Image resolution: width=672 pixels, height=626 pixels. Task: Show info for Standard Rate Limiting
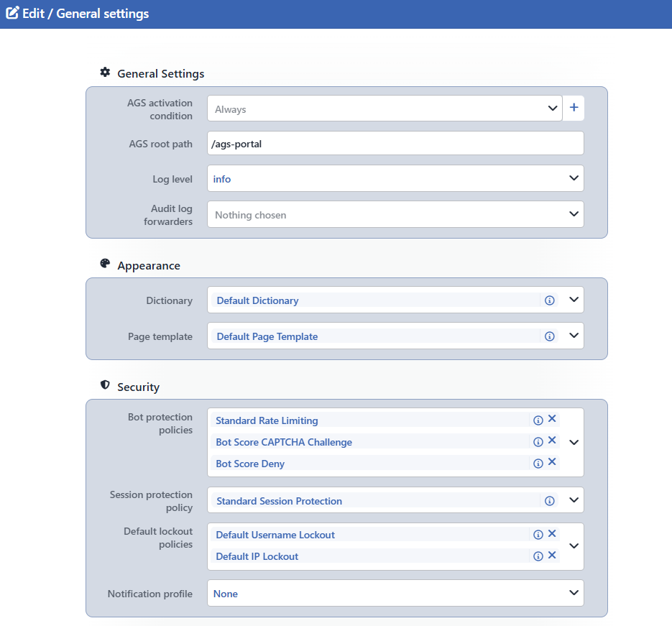tap(538, 420)
